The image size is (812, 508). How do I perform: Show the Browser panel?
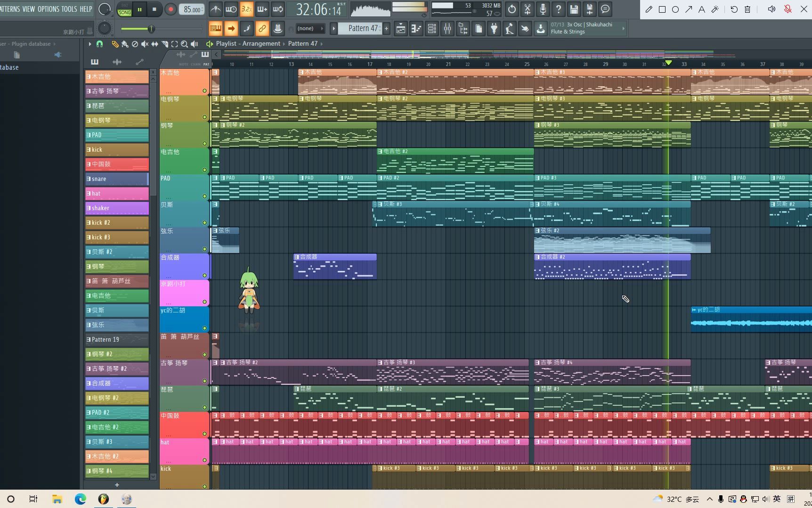(463, 29)
